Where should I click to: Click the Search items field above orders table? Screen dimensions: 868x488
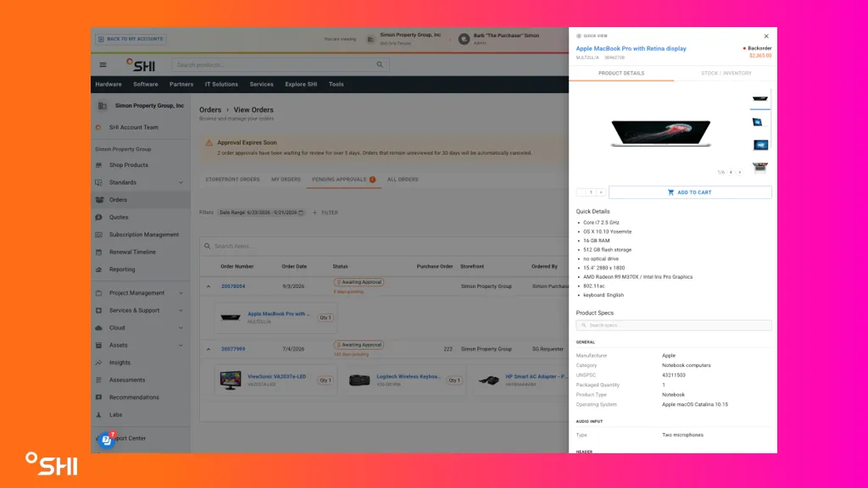[x=384, y=247]
